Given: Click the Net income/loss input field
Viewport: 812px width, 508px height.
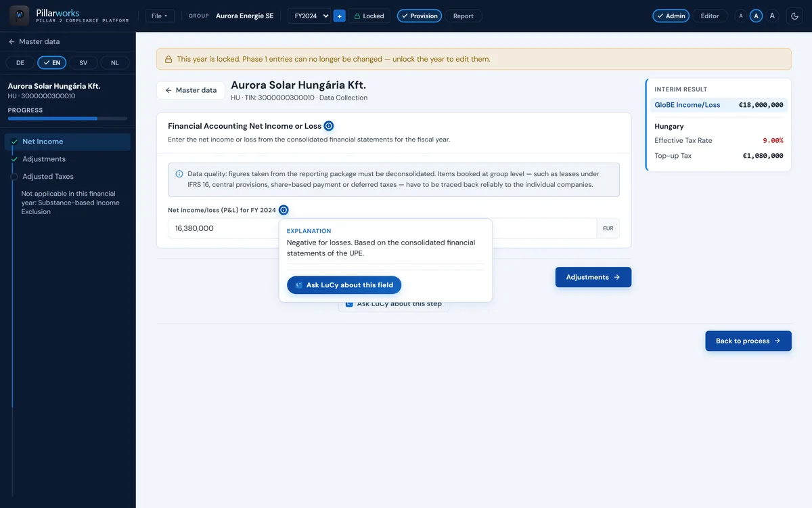Looking at the screenshot, I should point(382,228).
